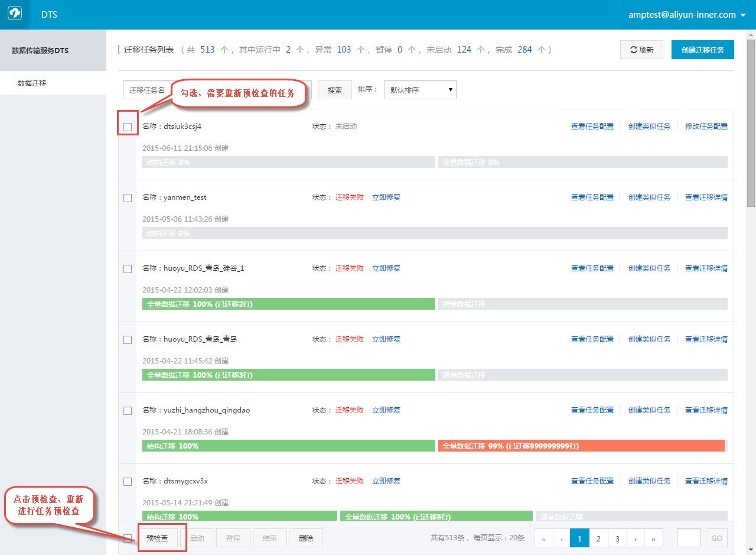Click 立即修复 for huoyu_RDS_青岛_青岛
The width and height of the screenshot is (756, 555).
(x=386, y=339)
